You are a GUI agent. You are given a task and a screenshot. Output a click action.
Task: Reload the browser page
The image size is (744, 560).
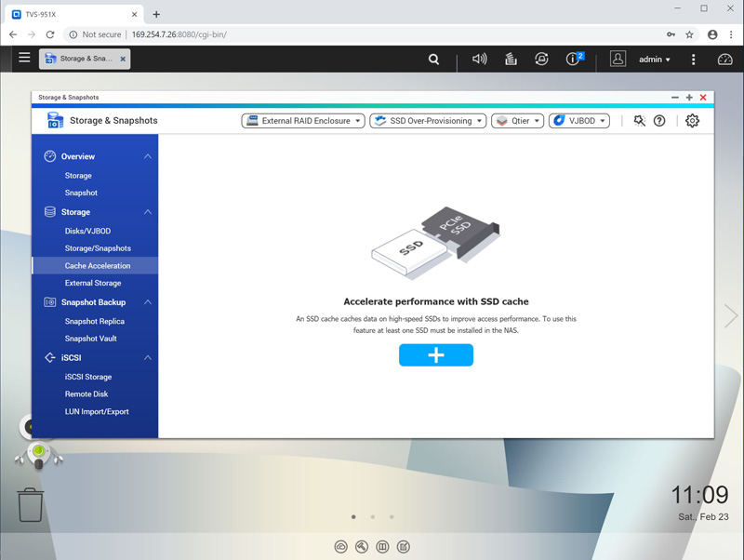50,34
